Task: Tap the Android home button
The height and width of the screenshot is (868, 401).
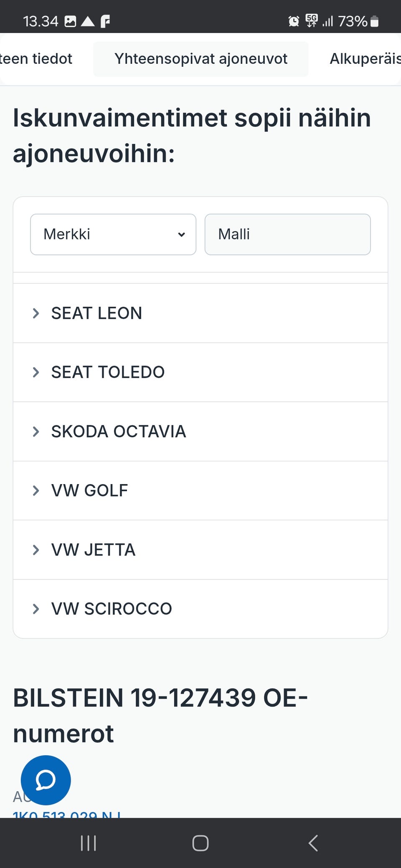Action: tap(200, 843)
